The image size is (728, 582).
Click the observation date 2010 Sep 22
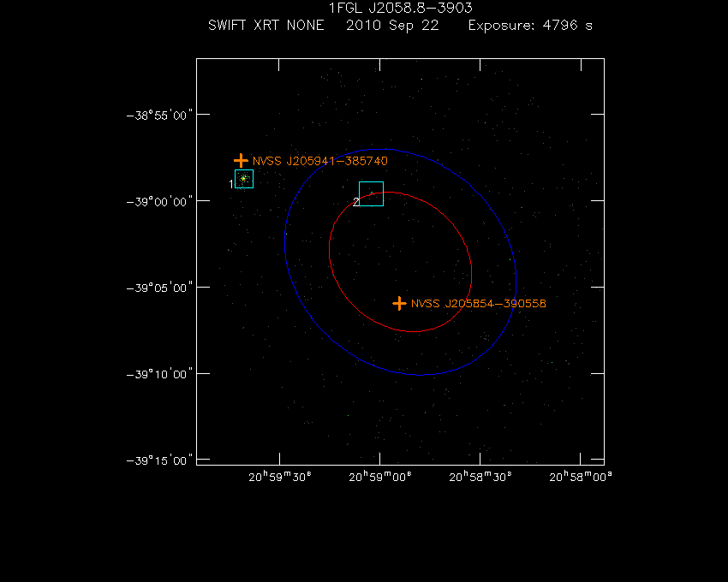pyautogui.click(x=392, y=26)
